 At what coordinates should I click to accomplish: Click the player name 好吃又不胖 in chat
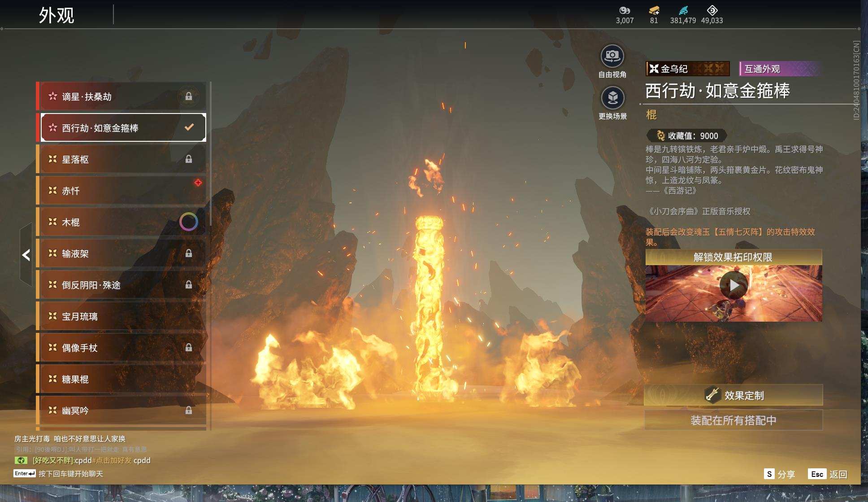[53, 460]
